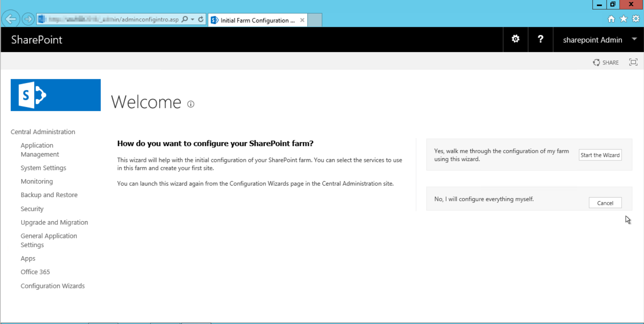
Task: Open Backup and Restore
Action: [49, 195]
